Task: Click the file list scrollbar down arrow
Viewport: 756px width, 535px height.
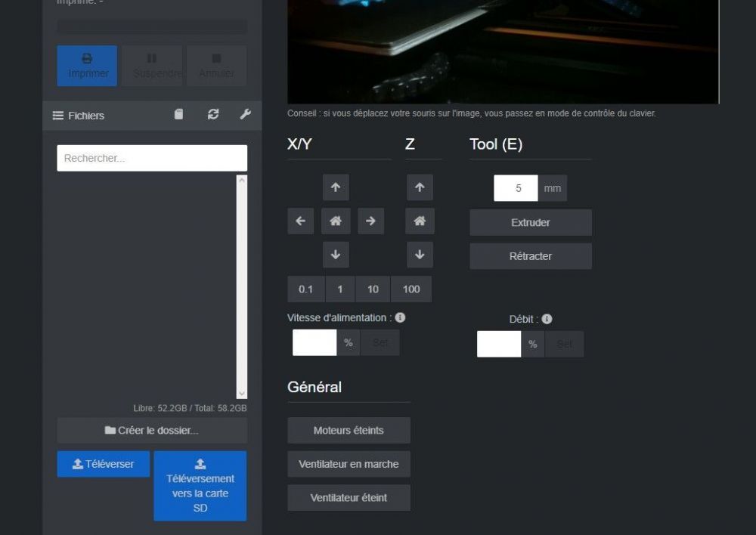Action: tap(242, 393)
